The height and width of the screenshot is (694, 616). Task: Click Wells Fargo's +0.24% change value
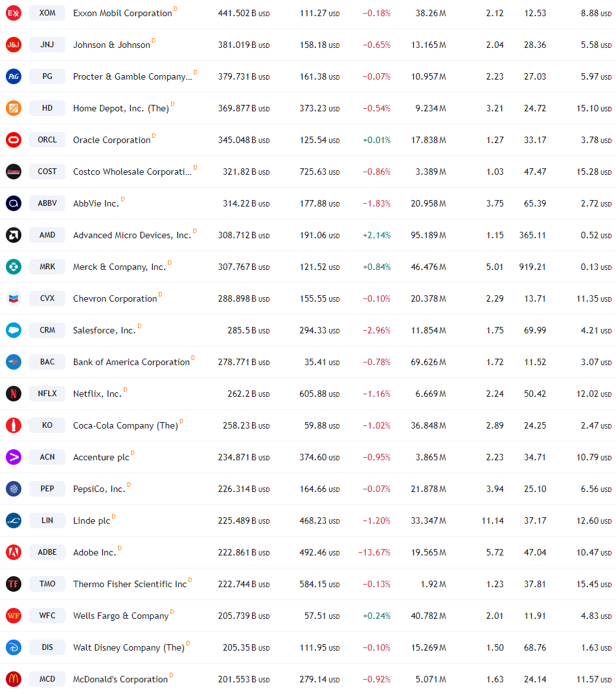point(376,616)
